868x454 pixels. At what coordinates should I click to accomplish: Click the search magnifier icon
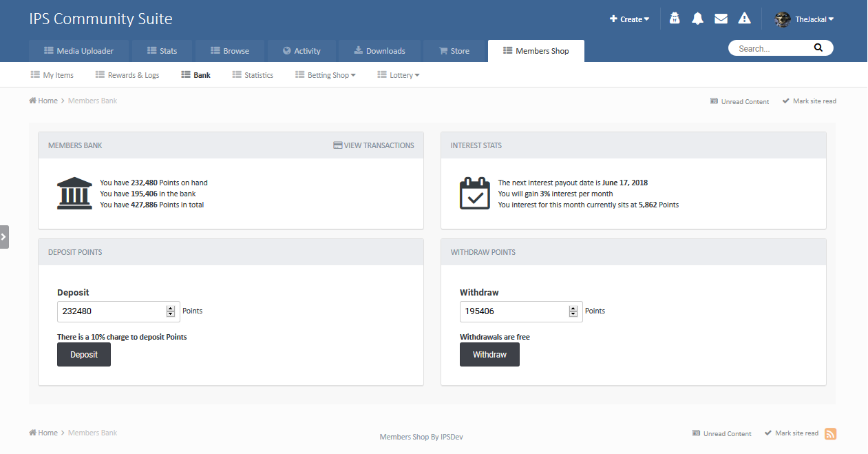818,48
